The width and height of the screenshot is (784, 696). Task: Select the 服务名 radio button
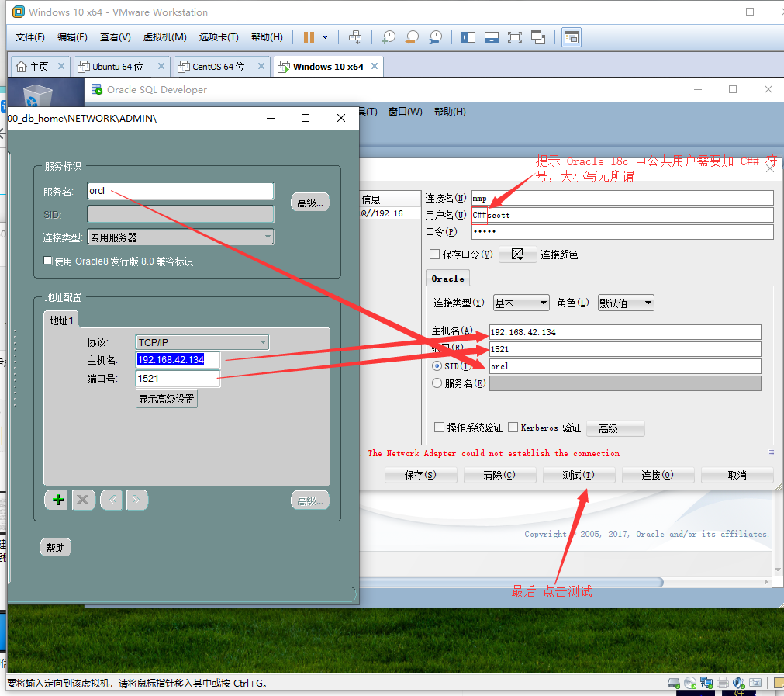(437, 383)
